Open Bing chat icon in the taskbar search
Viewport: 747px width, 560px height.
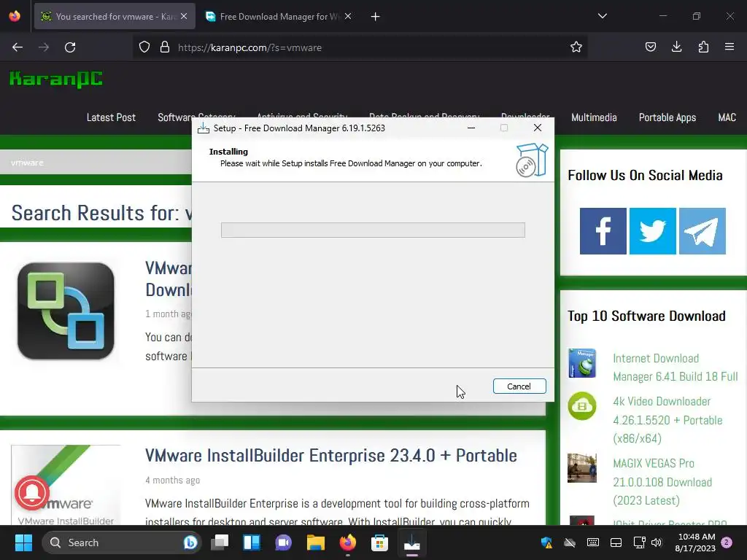(190, 542)
